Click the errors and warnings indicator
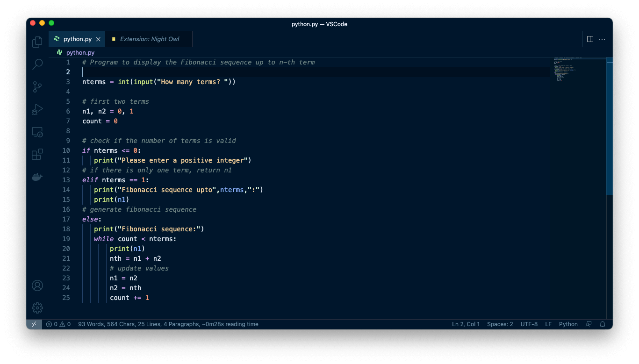 pyautogui.click(x=58, y=324)
